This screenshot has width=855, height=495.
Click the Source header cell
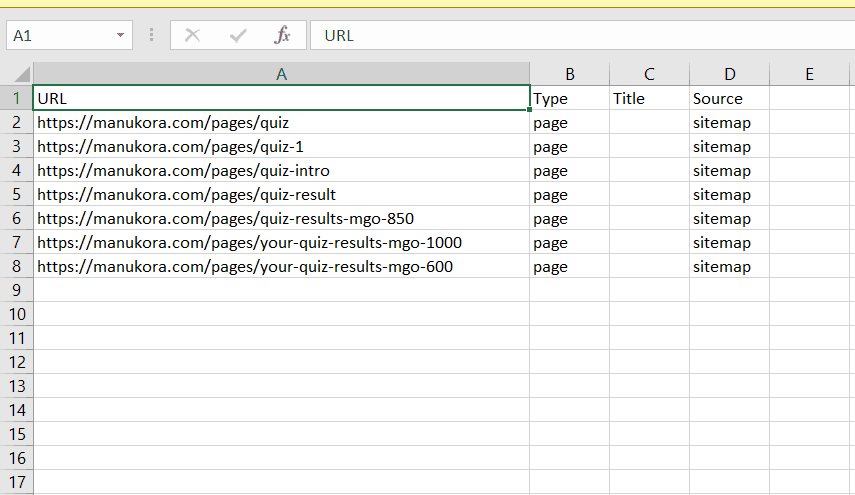(x=730, y=98)
